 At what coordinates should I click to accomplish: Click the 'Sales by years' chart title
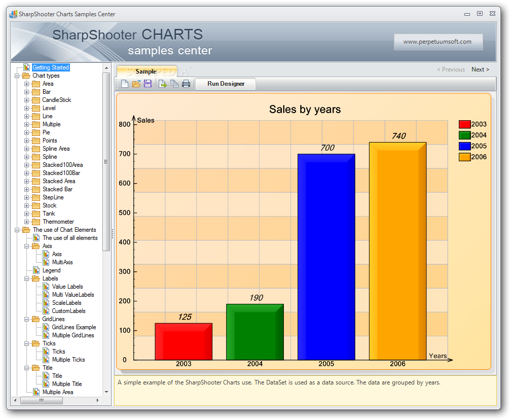[x=305, y=109]
